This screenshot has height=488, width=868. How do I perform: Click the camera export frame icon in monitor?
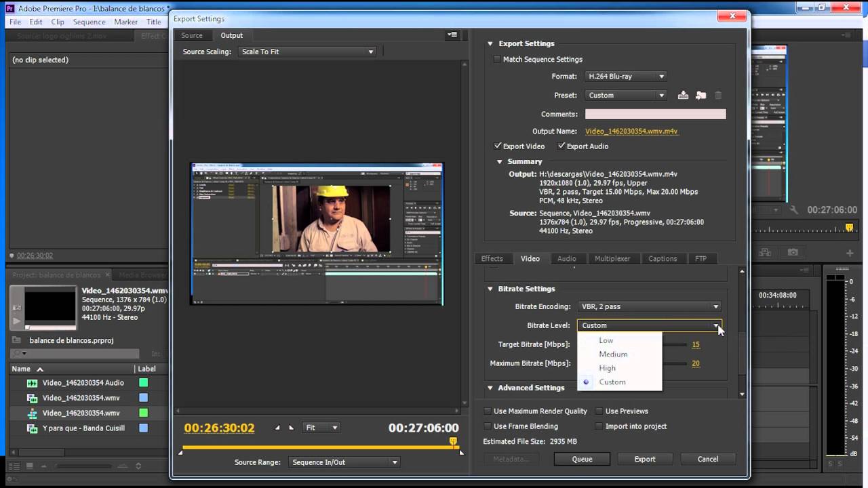coord(793,252)
